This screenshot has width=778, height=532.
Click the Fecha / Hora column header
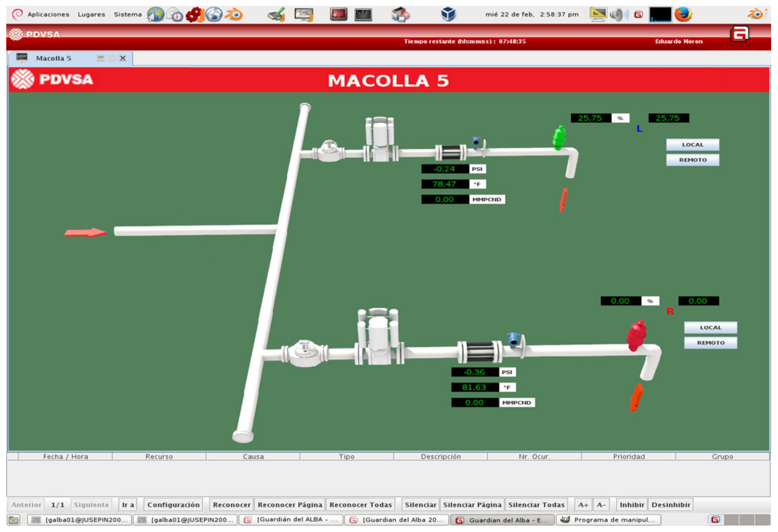coord(65,456)
